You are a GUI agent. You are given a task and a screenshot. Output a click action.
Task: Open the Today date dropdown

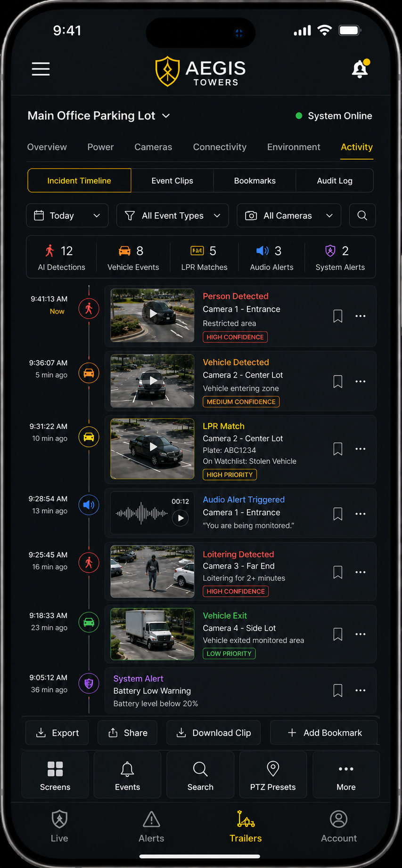point(67,215)
